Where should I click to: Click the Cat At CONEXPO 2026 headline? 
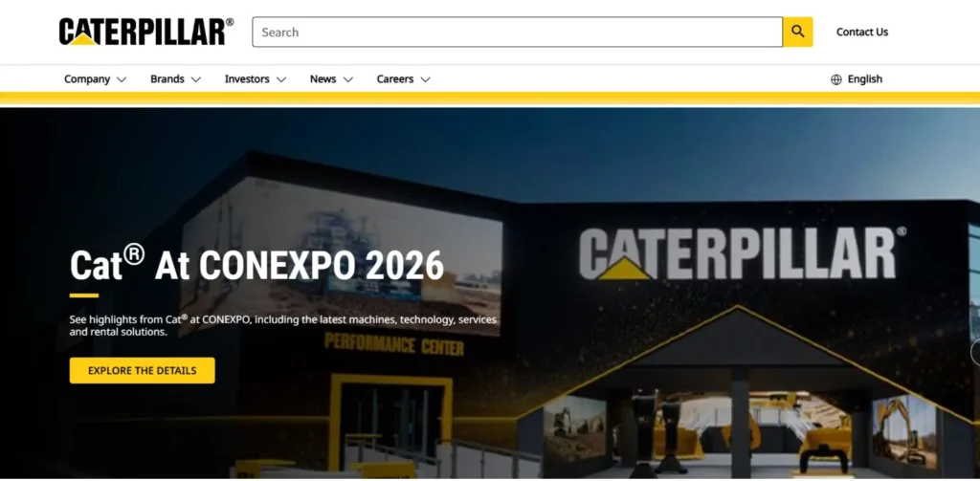tap(256, 264)
